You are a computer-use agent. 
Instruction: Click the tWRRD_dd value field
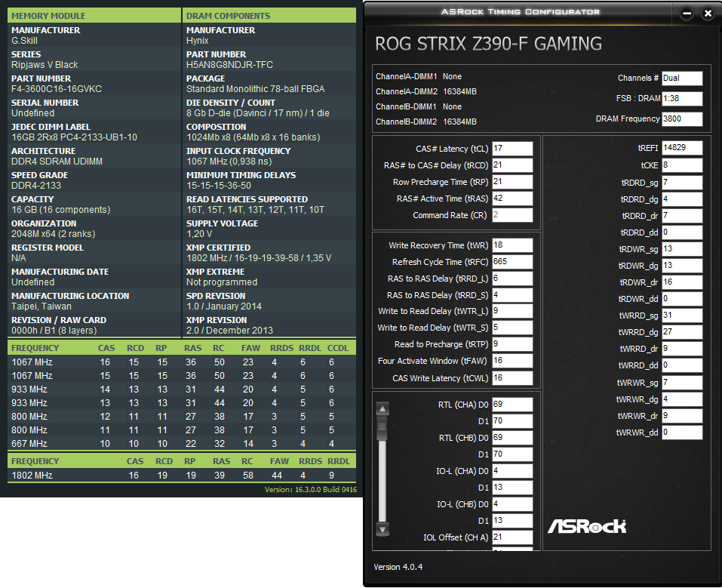[x=682, y=365]
